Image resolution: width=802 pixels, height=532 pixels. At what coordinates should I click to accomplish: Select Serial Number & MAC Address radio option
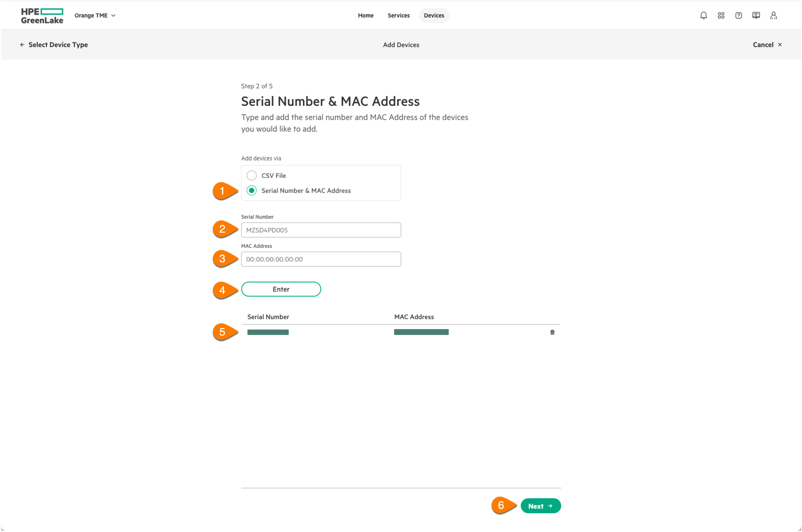(x=251, y=190)
